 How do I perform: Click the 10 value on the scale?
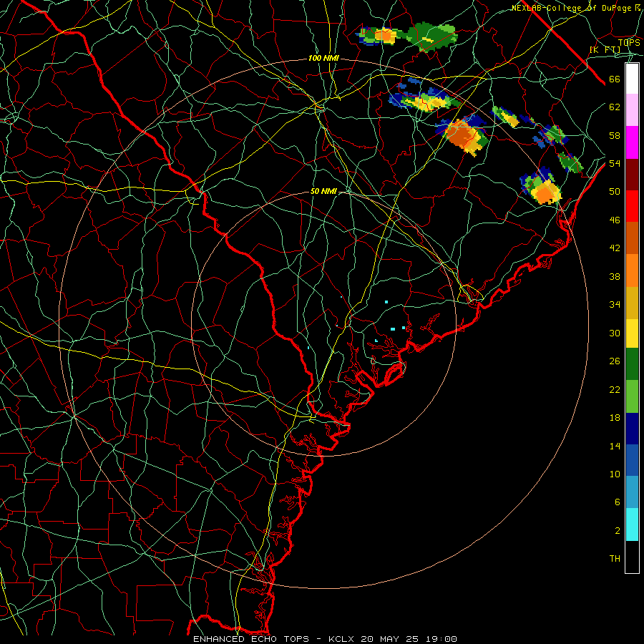(615, 474)
